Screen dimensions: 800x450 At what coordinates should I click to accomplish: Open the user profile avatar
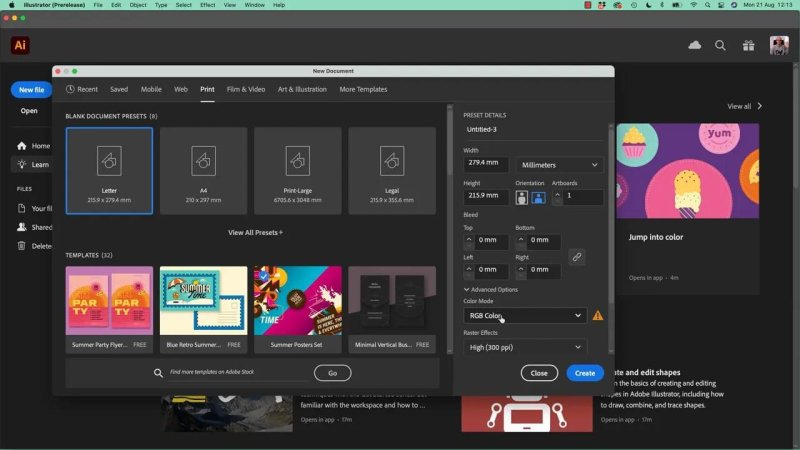(x=779, y=45)
